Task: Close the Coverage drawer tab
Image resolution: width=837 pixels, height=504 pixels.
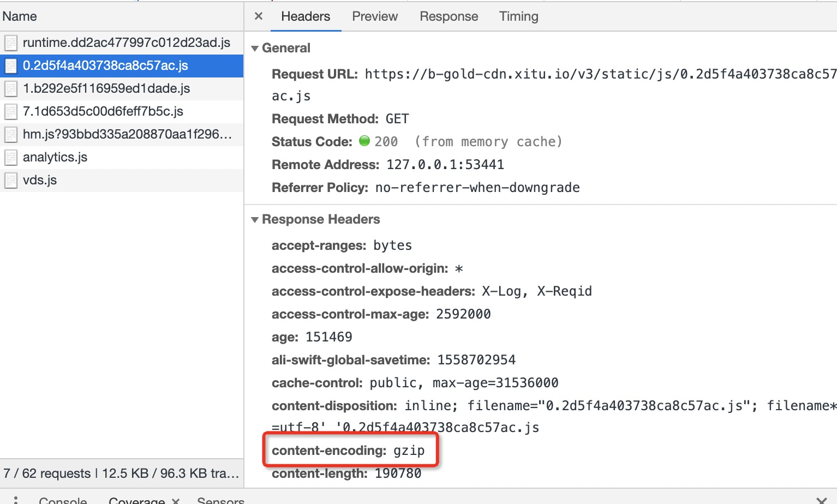Action: [175, 500]
